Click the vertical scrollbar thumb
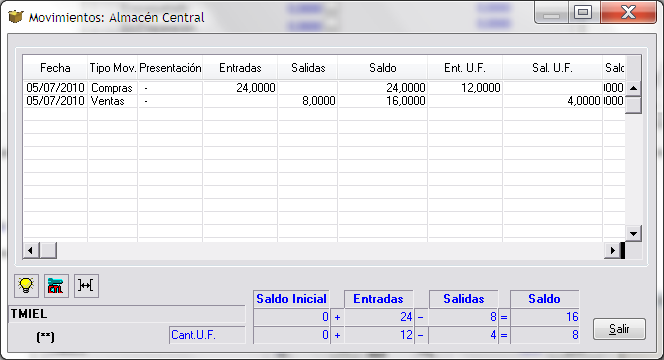Image resolution: width=664 pixels, height=360 pixels. click(634, 105)
